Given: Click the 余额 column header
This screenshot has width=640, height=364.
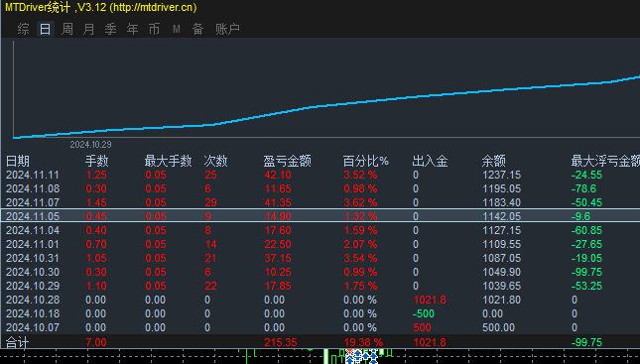Looking at the screenshot, I should [x=494, y=162].
